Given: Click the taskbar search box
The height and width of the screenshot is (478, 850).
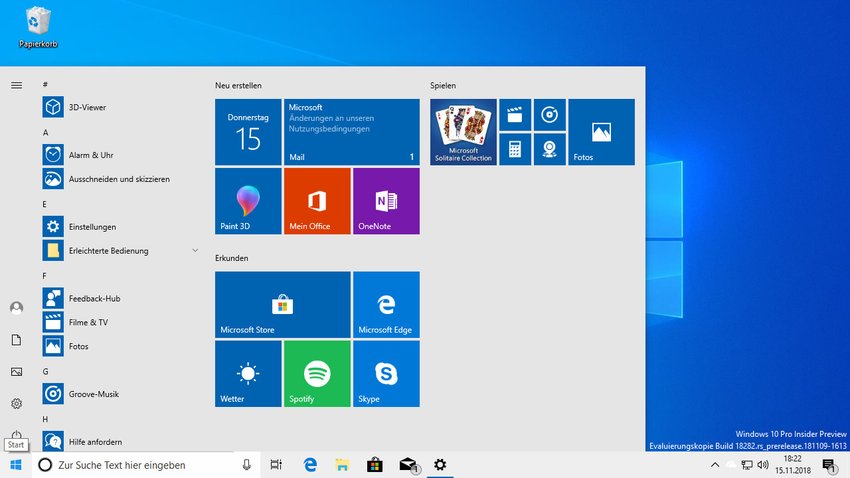Looking at the screenshot, I should 145,465.
